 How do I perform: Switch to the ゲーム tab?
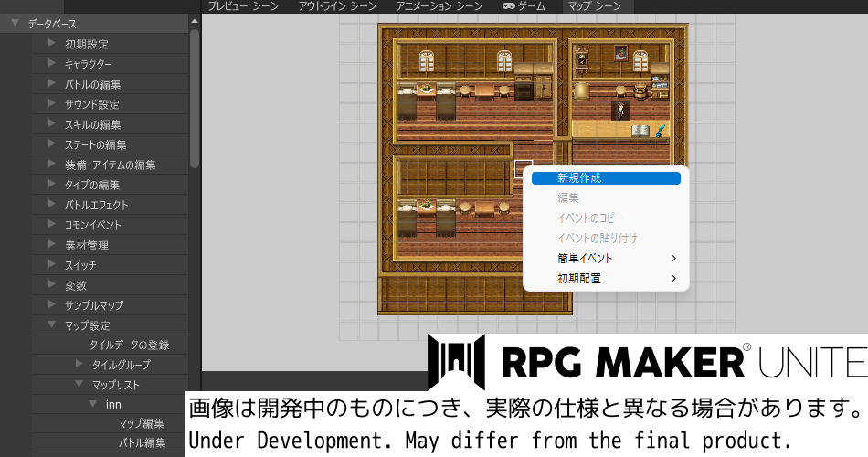pyautogui.click(x=527, y=6)
